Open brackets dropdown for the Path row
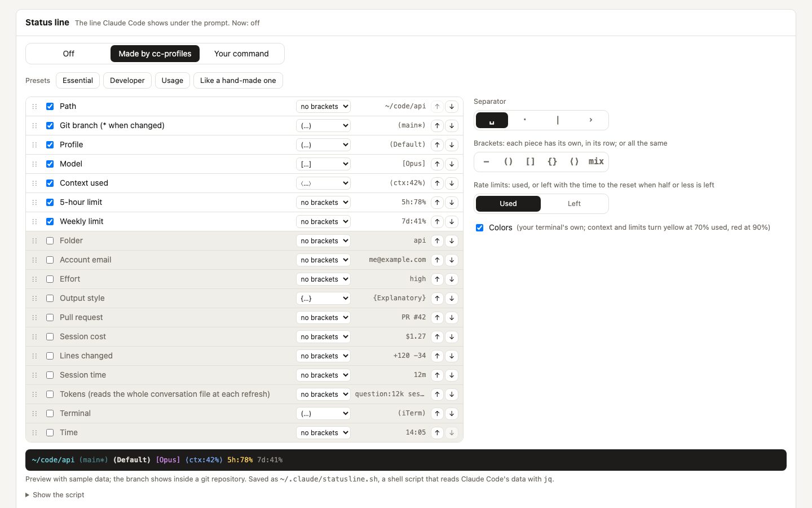Screen dimensions: 812x508 [323, 106]
